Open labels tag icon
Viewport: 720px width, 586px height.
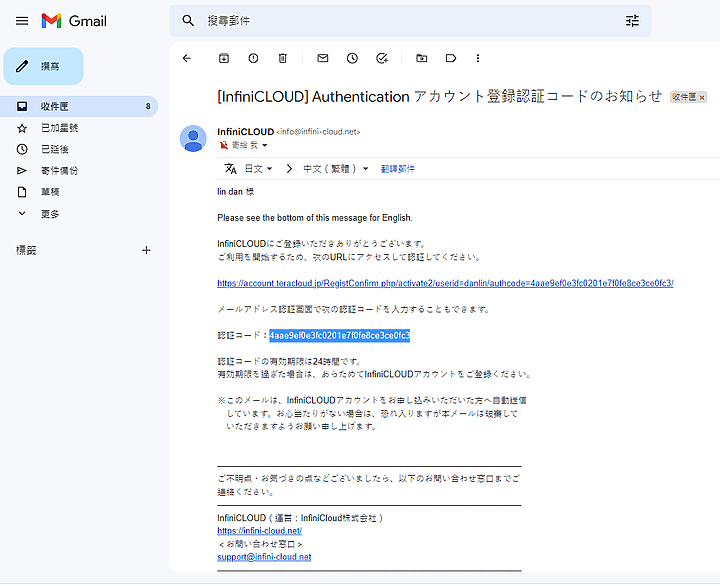pyautogui.click(x=450, y=58)
